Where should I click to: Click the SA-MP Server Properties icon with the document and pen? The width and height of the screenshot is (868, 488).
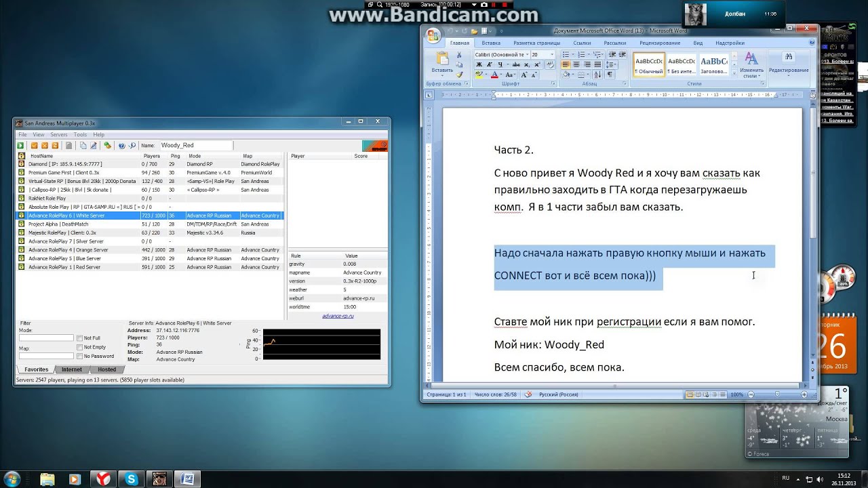tap(94, 146)
